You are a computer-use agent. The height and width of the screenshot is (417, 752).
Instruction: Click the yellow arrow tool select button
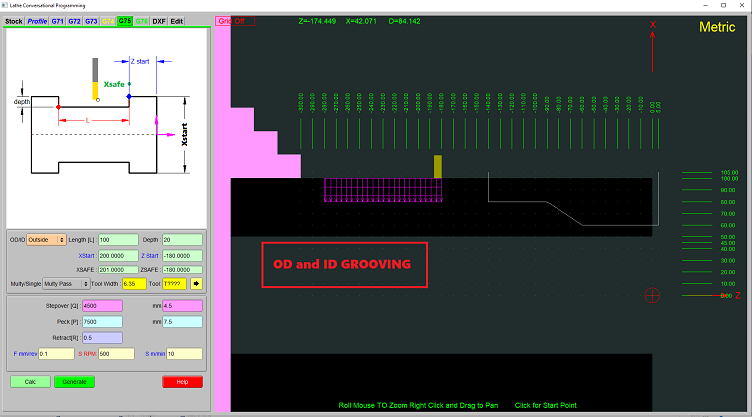click(196, 283)
